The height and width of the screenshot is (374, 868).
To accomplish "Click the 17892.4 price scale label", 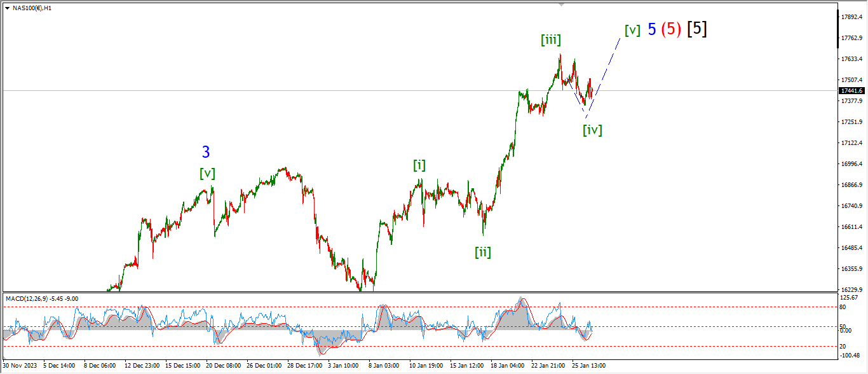I will pos(850,17).
